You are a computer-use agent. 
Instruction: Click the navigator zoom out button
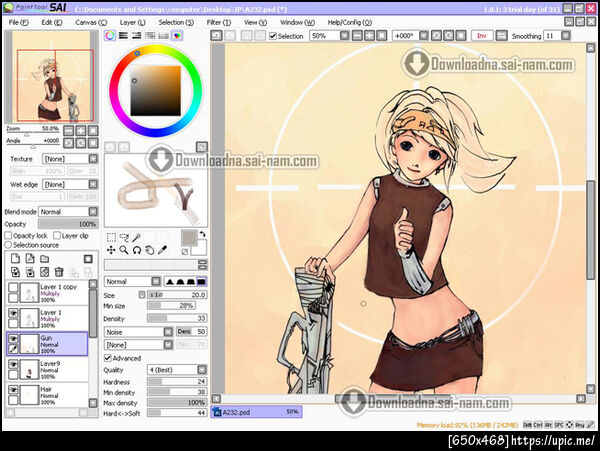pyautogui.click(x=68, y=131)
